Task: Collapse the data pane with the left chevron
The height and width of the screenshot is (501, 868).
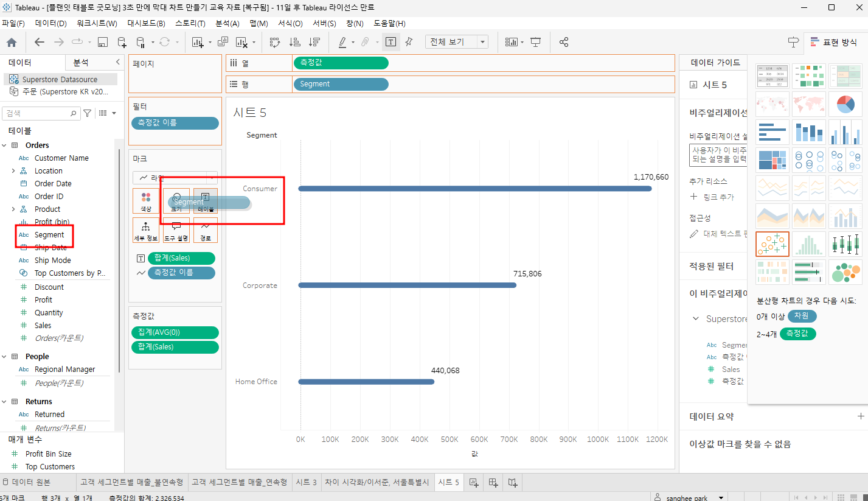Action: click(117, 62)
